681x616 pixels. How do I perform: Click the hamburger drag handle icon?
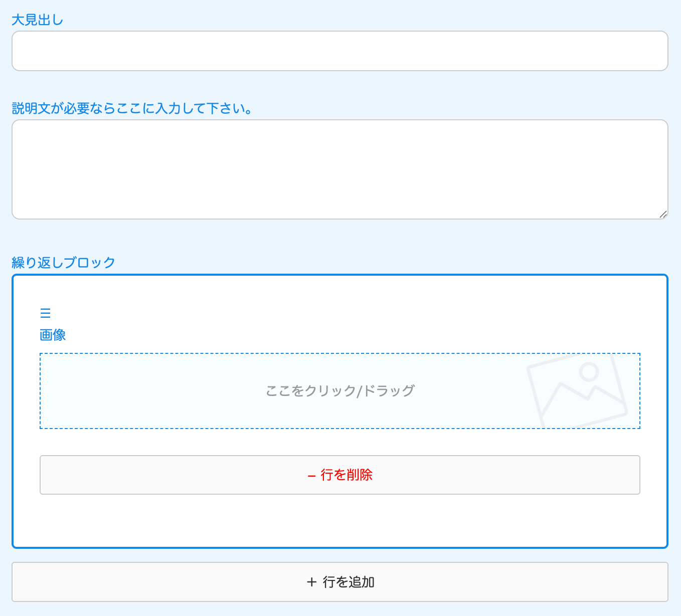(45, 314)
